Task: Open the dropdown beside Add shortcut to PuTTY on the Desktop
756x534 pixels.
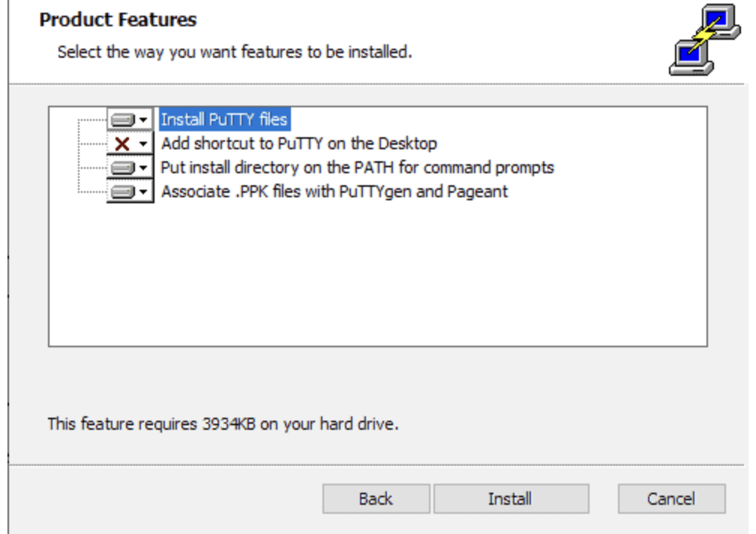Action: [x=130, y=143]
